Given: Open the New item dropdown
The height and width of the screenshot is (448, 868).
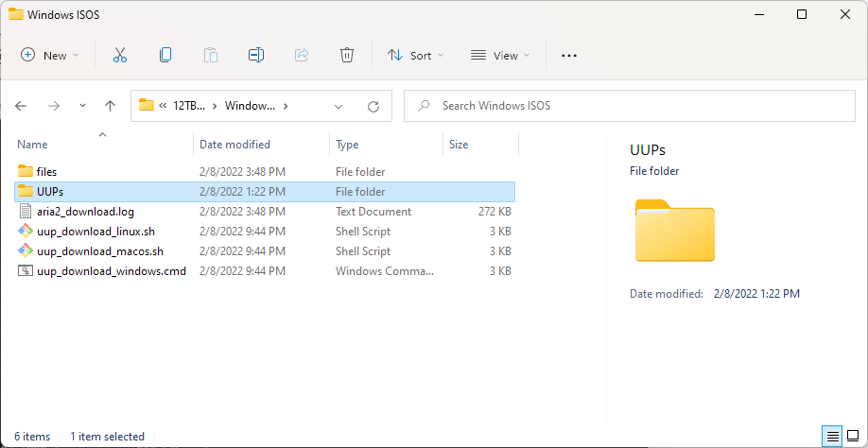Looking at the screenshot, I should click(x=50, y=56).
